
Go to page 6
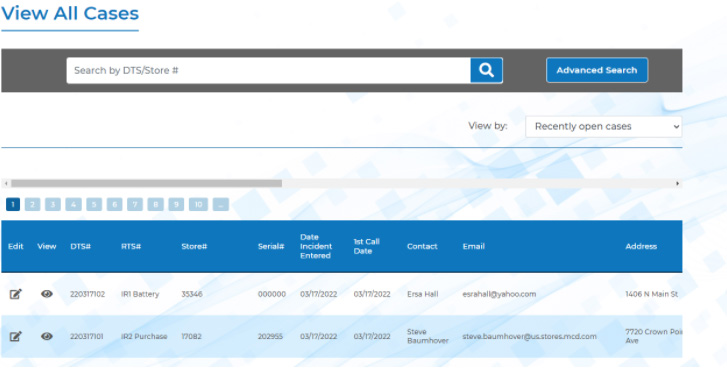(115, 204)
